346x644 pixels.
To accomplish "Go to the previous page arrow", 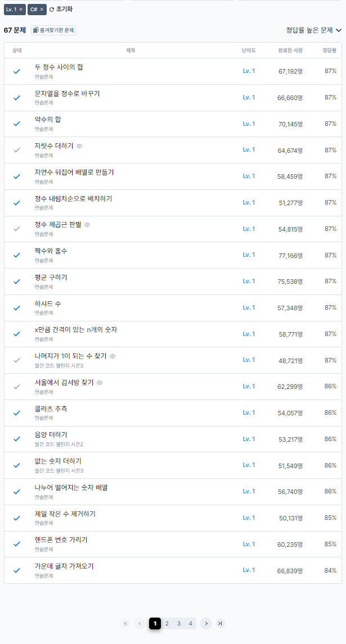I will click(x=140, y=623).
